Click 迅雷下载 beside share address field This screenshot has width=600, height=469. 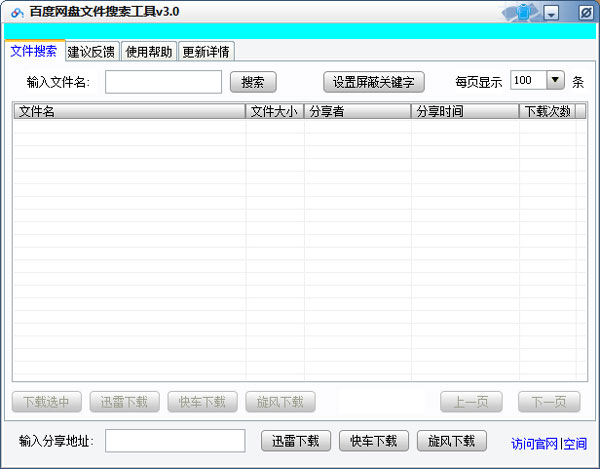coord(296,441)
